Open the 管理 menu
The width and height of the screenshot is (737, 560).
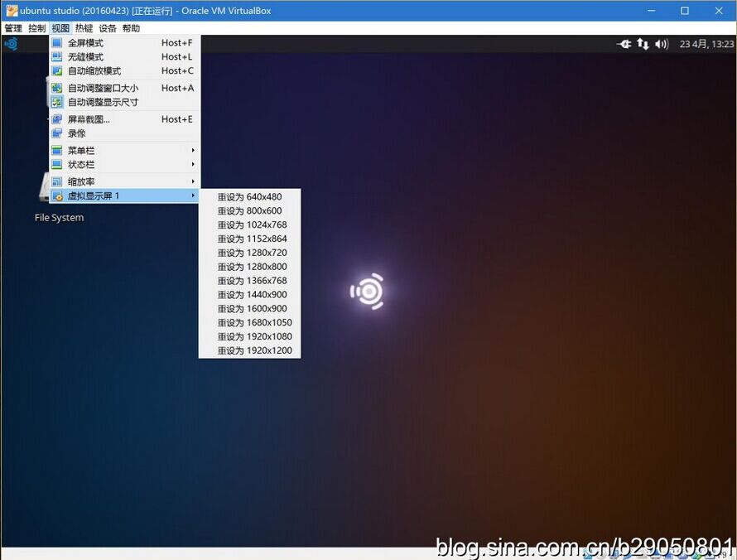click(x=13, y=28)
